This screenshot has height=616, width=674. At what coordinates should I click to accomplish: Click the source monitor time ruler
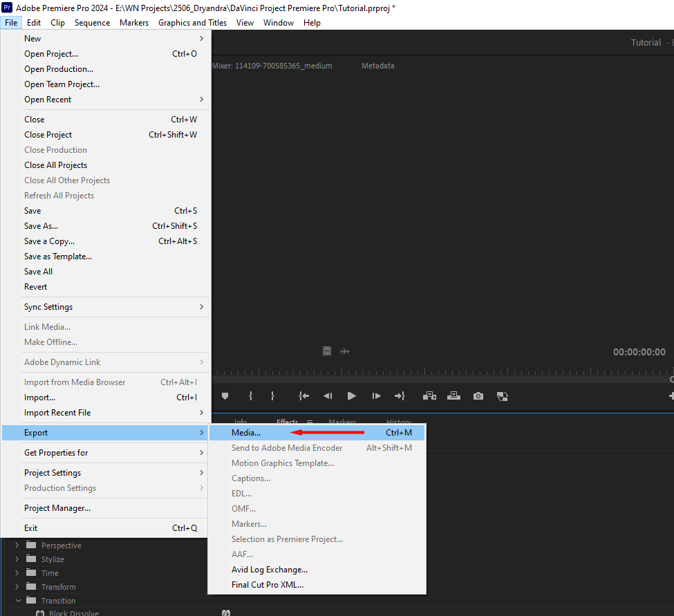tap(442, 371)
